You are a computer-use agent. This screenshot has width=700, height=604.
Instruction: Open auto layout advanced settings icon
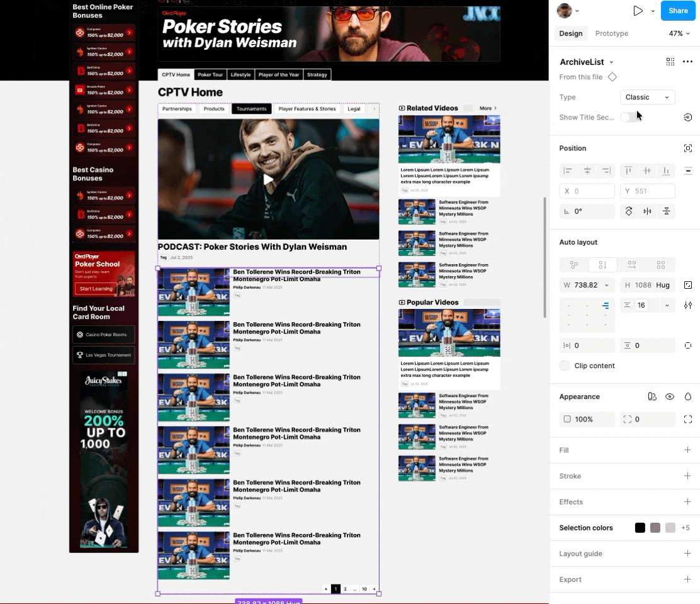coord(688,305)
